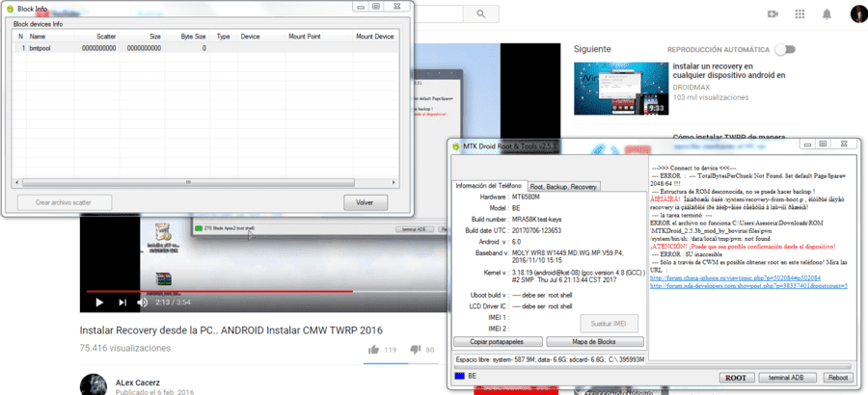Click Siguiente heading in sidebar
This screenshot has width=868, height=395.
click(x=592, y=49)
